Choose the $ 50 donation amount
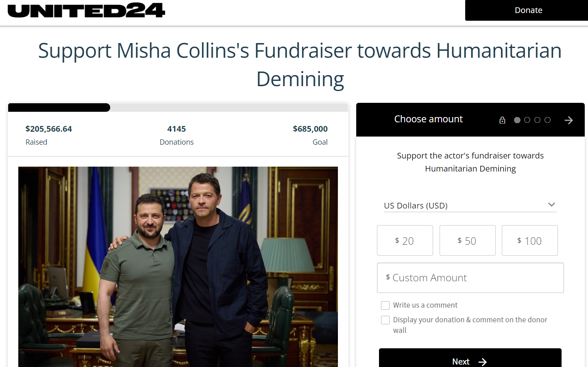The width and height of the screenshot is (588, 367). 468,241
